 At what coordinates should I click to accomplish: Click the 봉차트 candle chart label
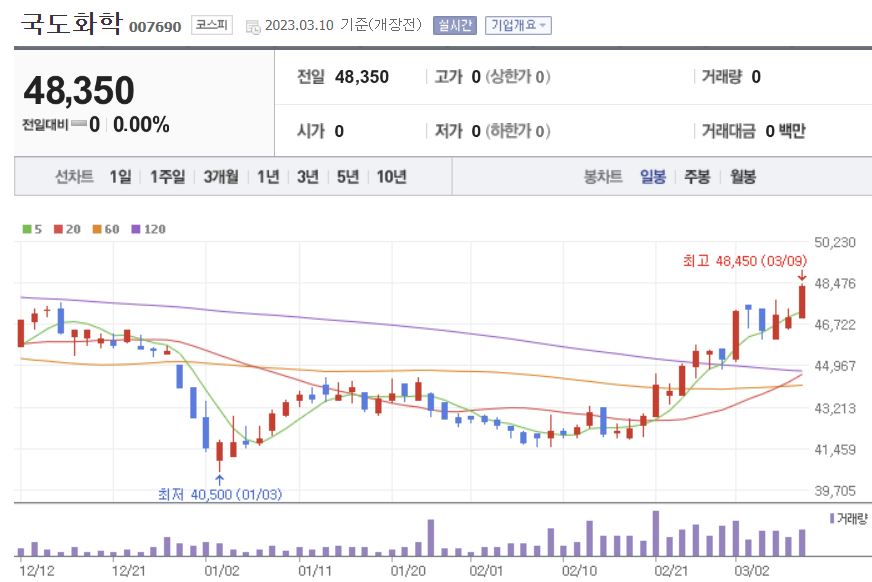(603, 177)
